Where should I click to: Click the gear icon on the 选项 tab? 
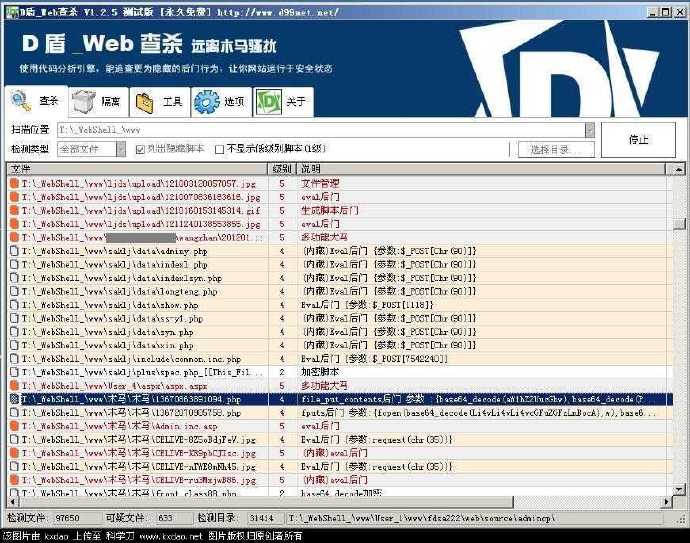point(206,102)
